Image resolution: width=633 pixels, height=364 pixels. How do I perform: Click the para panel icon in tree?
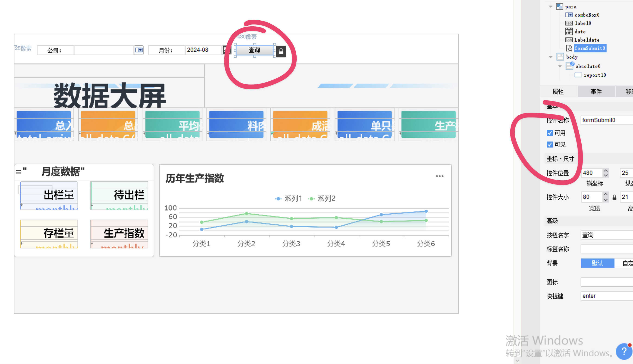point(559,6)
